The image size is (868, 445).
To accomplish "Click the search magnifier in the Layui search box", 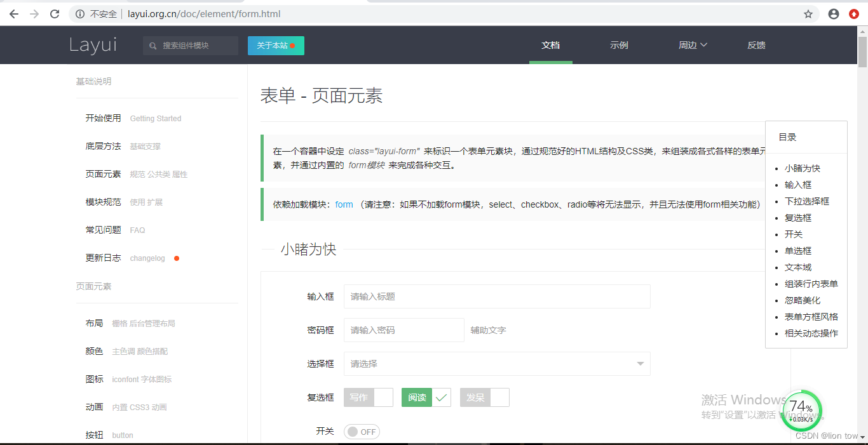I will (x=153, y=46).
